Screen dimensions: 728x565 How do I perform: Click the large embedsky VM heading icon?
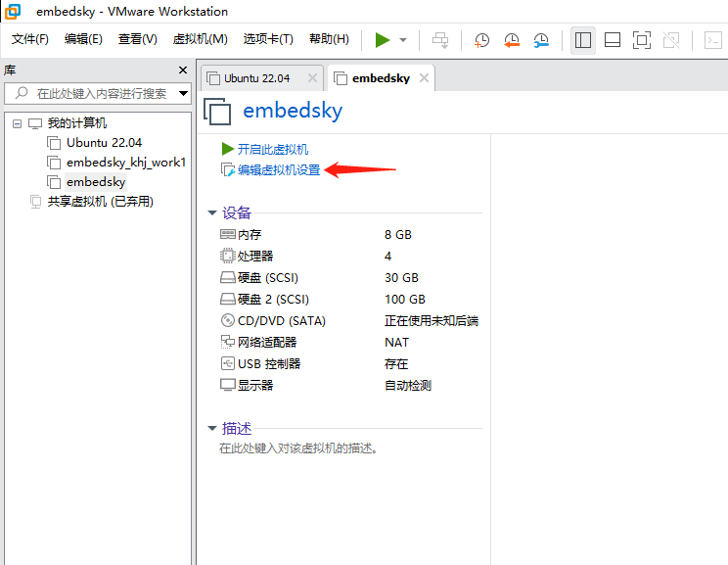pos(217,111)
